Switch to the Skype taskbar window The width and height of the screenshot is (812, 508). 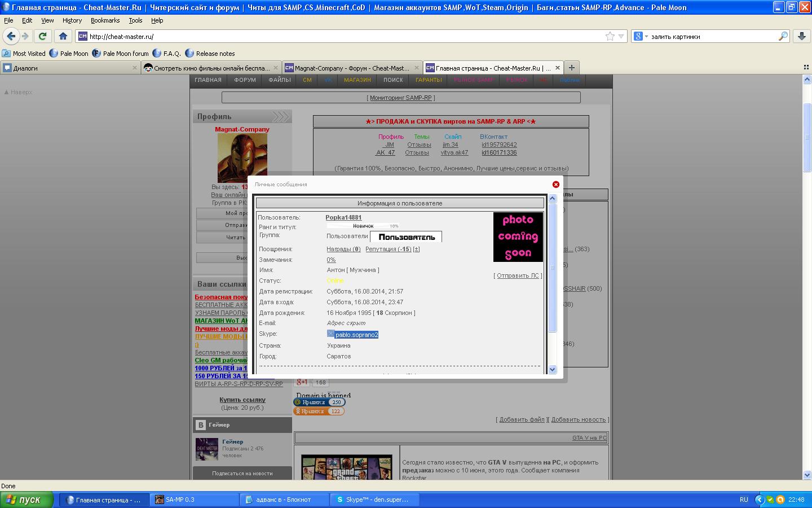pyautogui.click(x=373, y=500)
